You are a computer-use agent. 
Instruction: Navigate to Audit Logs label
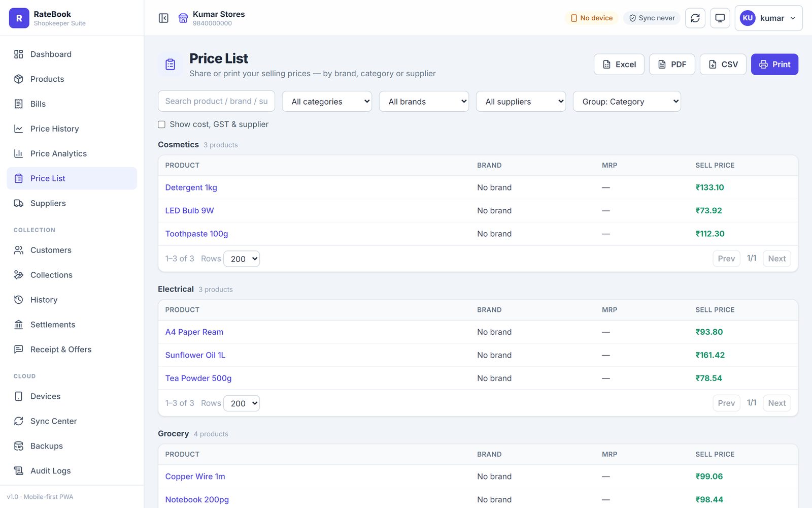coord(51,471)
